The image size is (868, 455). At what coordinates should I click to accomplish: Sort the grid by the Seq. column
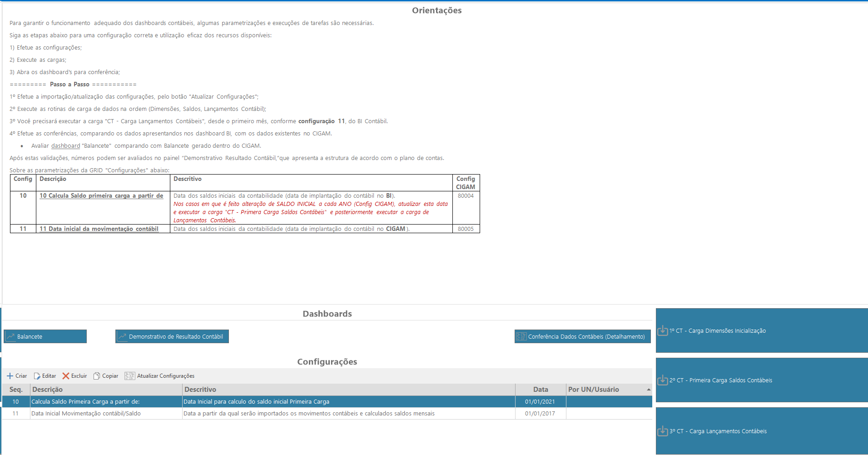pos(16,390)
